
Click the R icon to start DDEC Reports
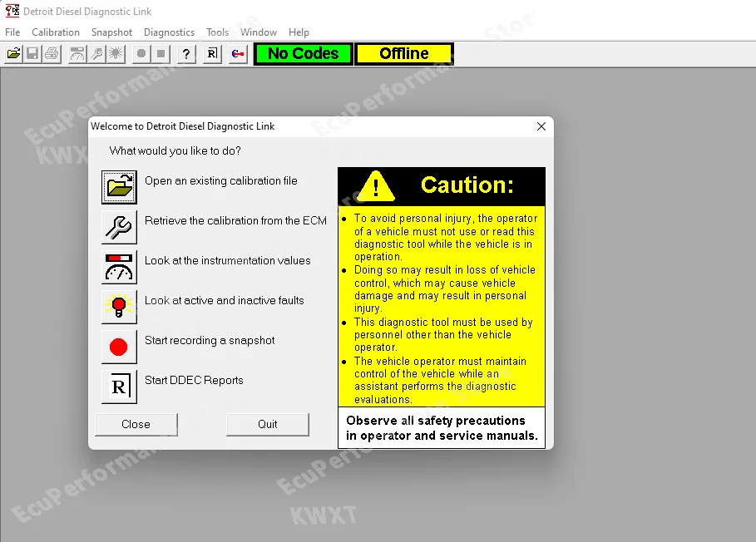tap(119, 387)
